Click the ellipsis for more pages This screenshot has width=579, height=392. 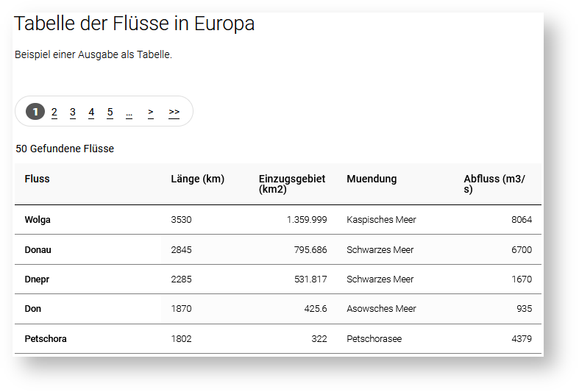pyautogui.click(x=129, y=113)
